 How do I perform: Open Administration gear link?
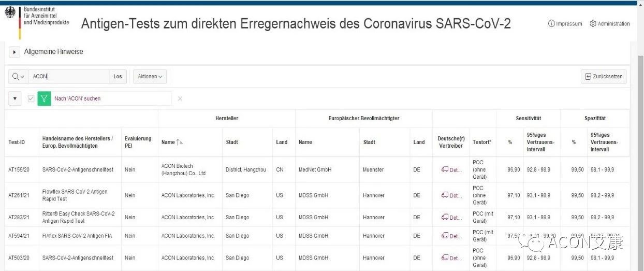point(610,24)
